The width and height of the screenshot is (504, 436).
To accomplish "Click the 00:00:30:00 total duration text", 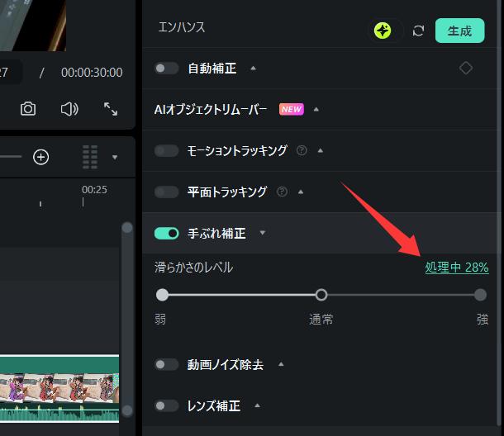I will [x=92, y=73].
